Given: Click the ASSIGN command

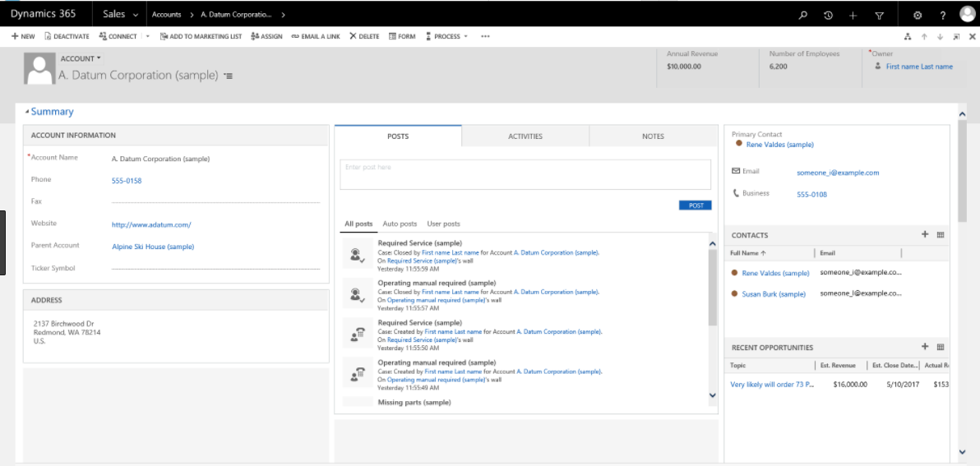Looking at the screenshot, I should (x=266, y=36).
